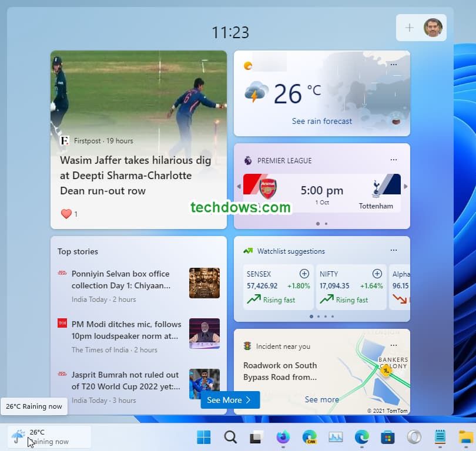Add NIFTY to watchlist via plus icon
The width and height of the screenshot is (476, 451).
(378, 274)
